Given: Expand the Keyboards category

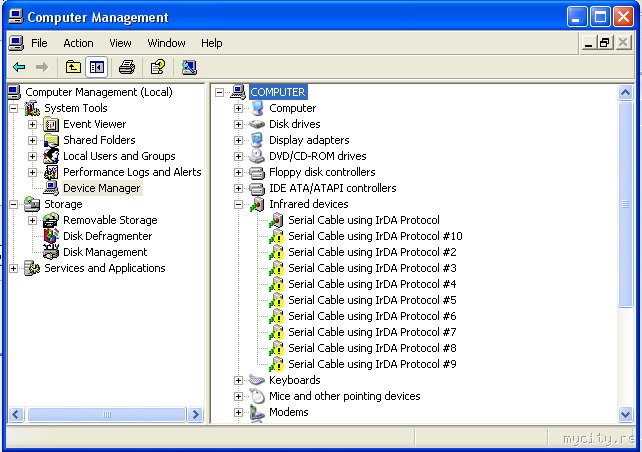Looking at the screenshot, I should pos(238,380).
